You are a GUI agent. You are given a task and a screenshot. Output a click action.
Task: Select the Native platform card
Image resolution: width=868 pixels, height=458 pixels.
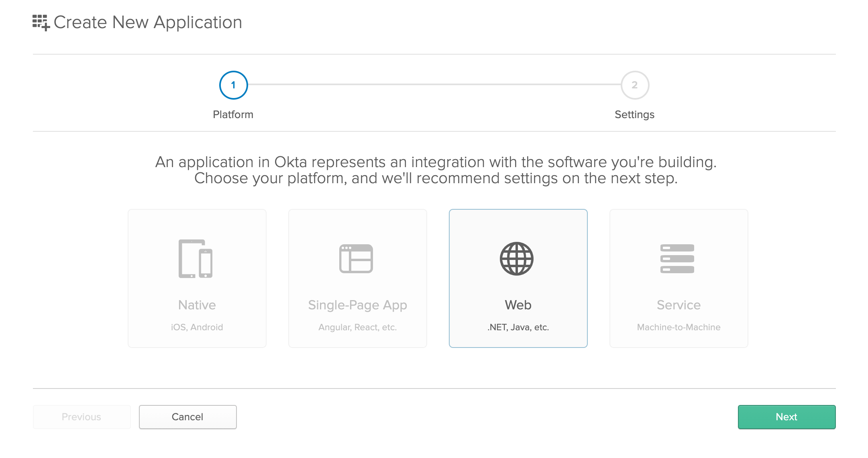click(197, 278)
